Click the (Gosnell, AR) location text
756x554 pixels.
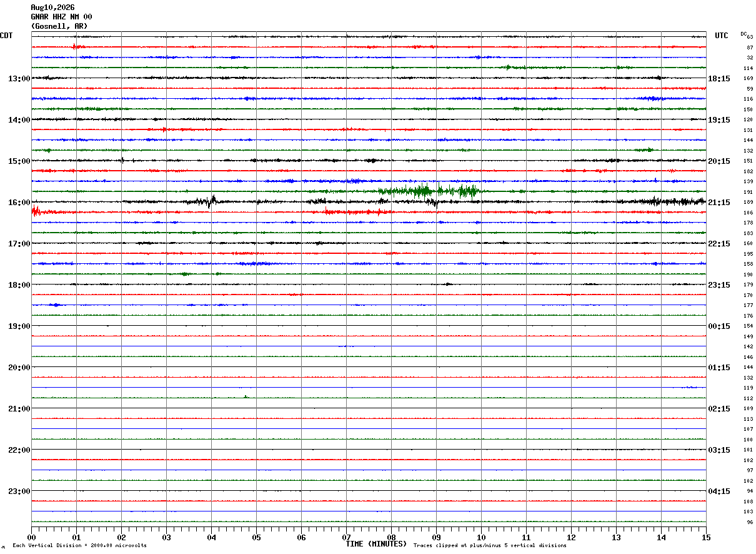[x=59, y=26]
